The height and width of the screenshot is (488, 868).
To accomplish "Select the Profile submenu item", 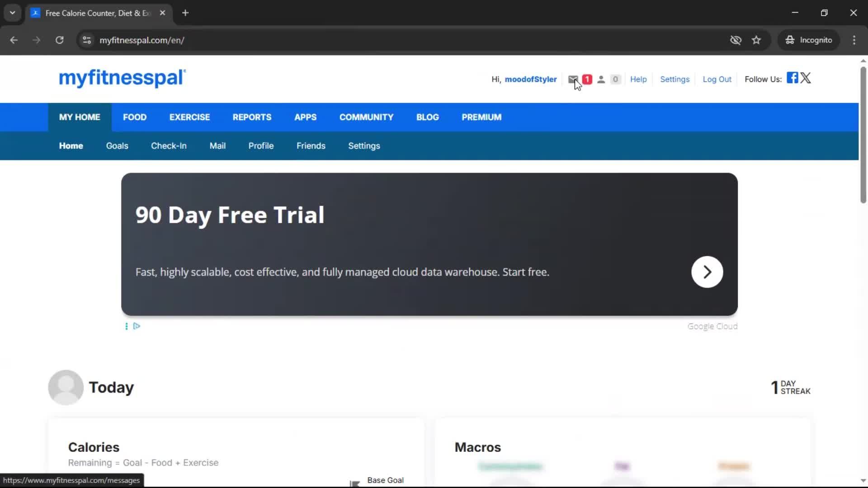I will point(261,145).
